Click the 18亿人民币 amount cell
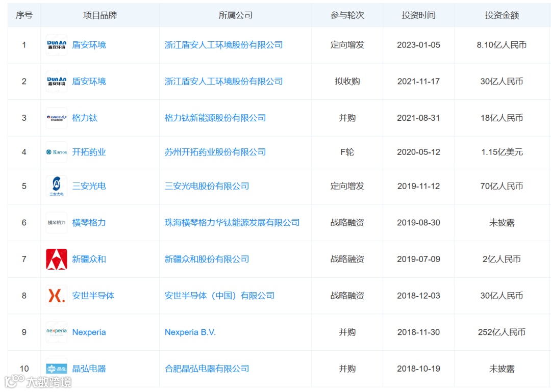Viewport: 551px width, 392px height. [x=502, y=118]
